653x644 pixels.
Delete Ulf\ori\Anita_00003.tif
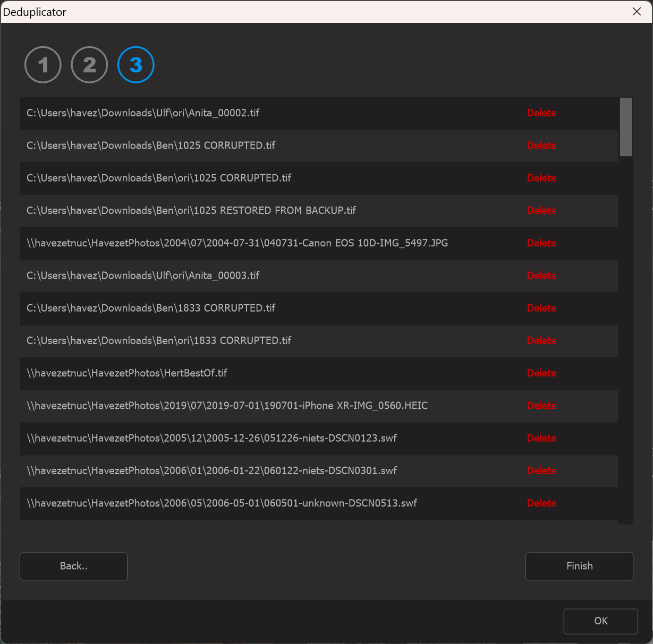pos(541,276)
